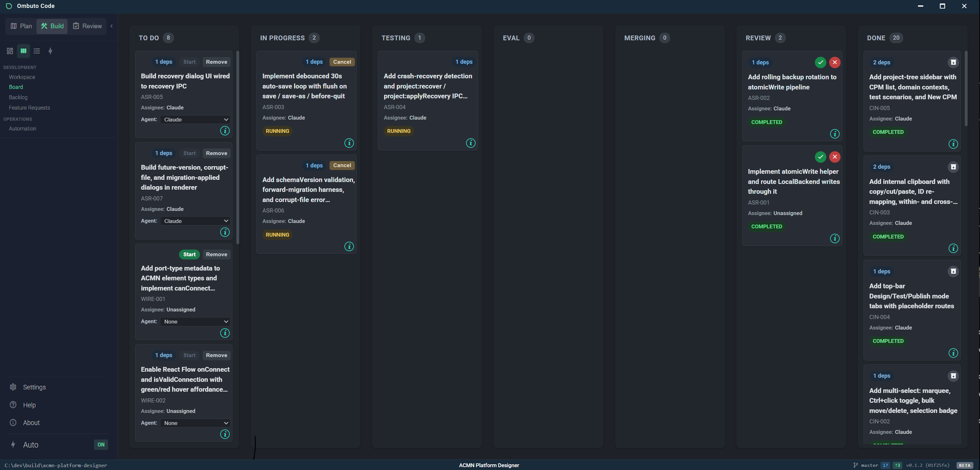Open info for ASR-003 card

349,143
